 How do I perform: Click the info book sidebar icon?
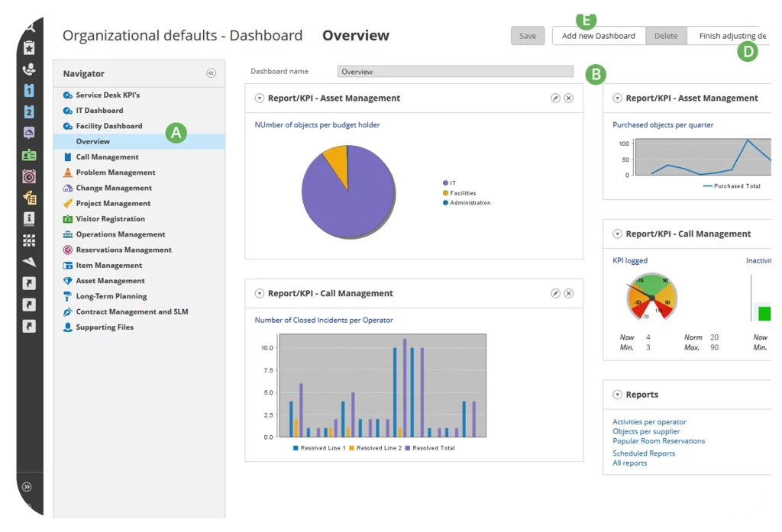click(29, 219)
